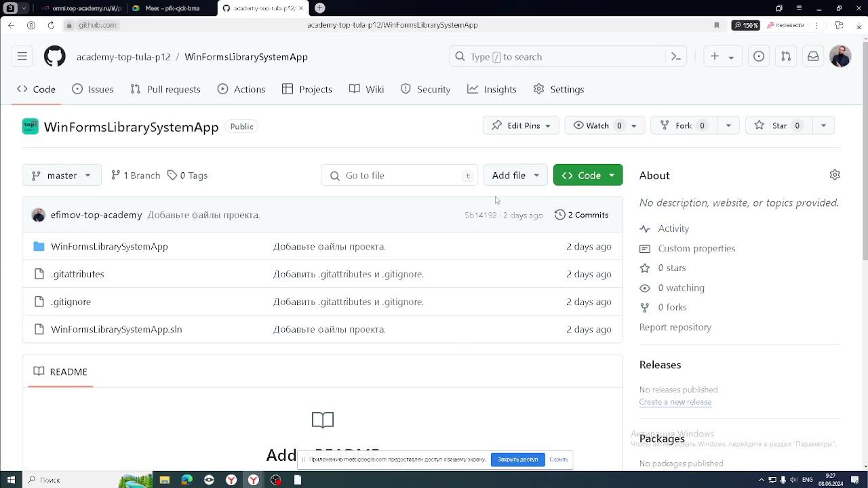Screen dimensions: 868x488
Task: Select the Code tab
Action: click(36, 89)
